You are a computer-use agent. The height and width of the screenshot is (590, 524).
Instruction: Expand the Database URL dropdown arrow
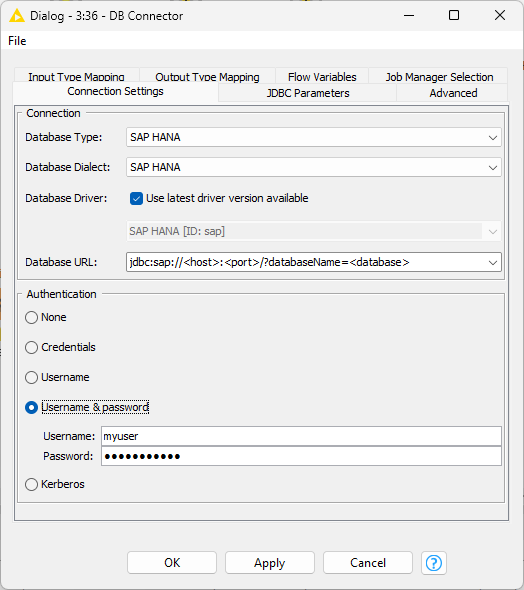[493, 263]
